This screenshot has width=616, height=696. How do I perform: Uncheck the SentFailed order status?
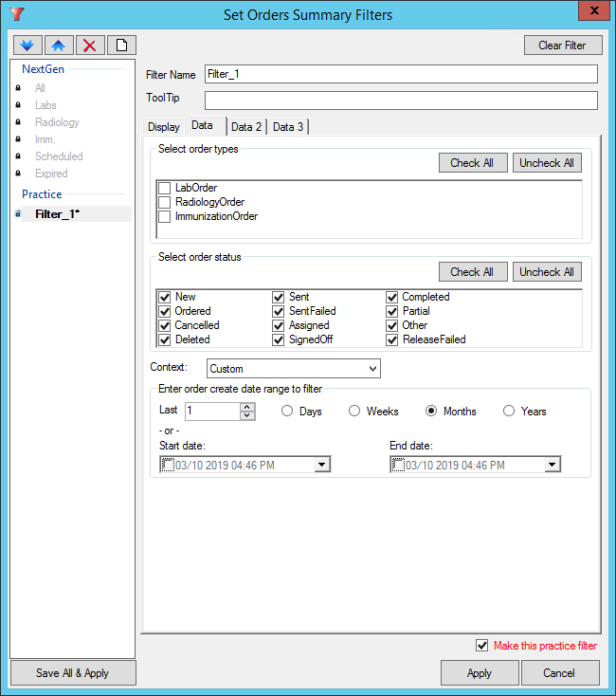click(x=278, y=311)
